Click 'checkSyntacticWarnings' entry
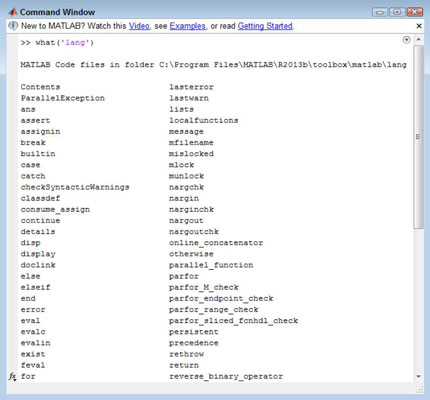This screenshot has width=430, height=400. 75,187
